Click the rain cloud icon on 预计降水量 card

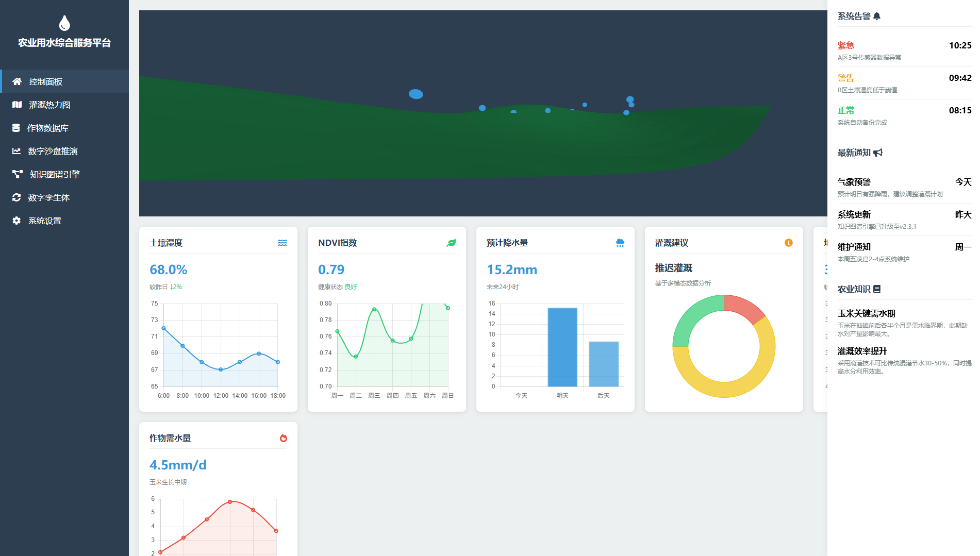[x=620, y=243]
